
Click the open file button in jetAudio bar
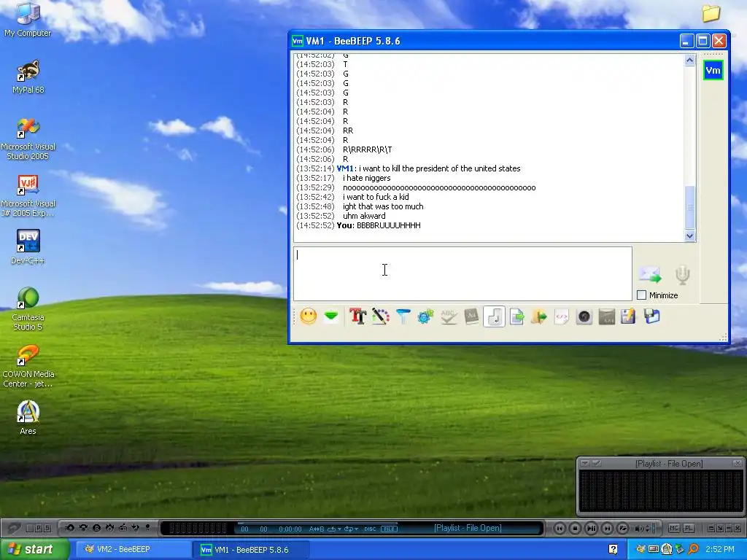(x=623, y=528)
